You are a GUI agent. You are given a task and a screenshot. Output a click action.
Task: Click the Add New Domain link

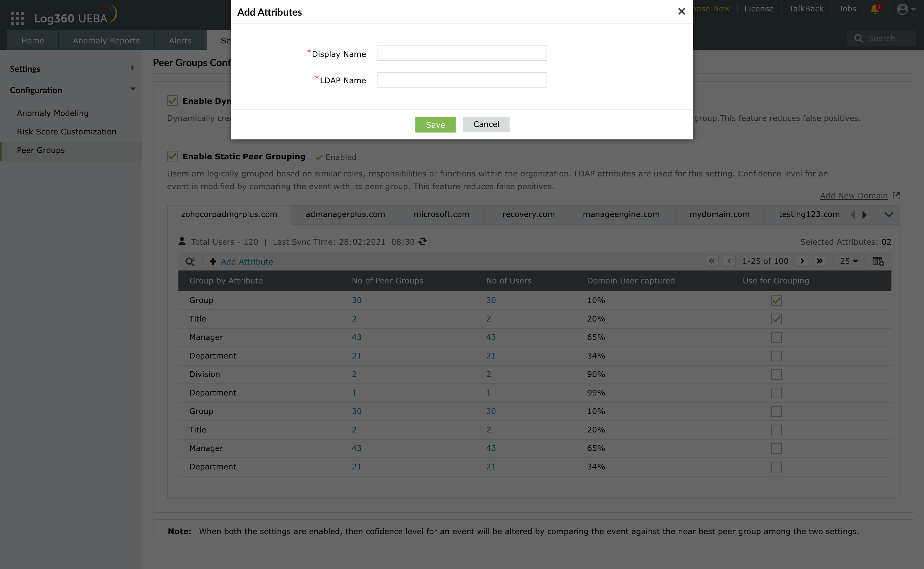coord(853,196)
